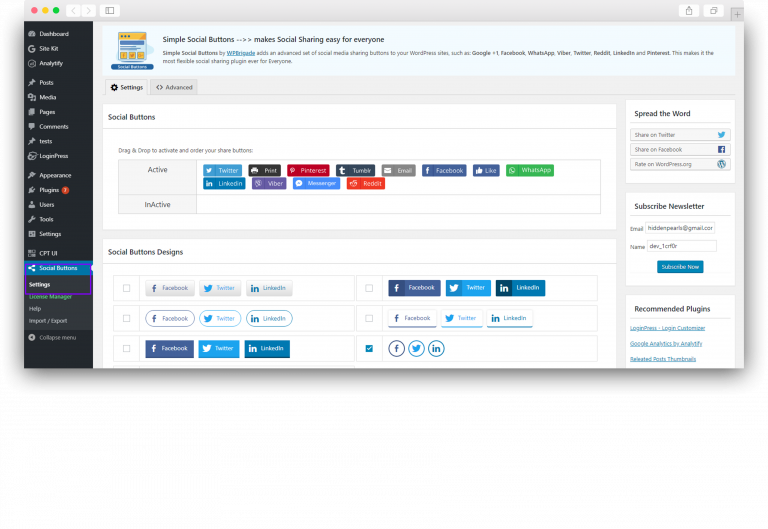Focus the newsletter Name field
The image size is (768, 529).
click(x=682, y=246)
